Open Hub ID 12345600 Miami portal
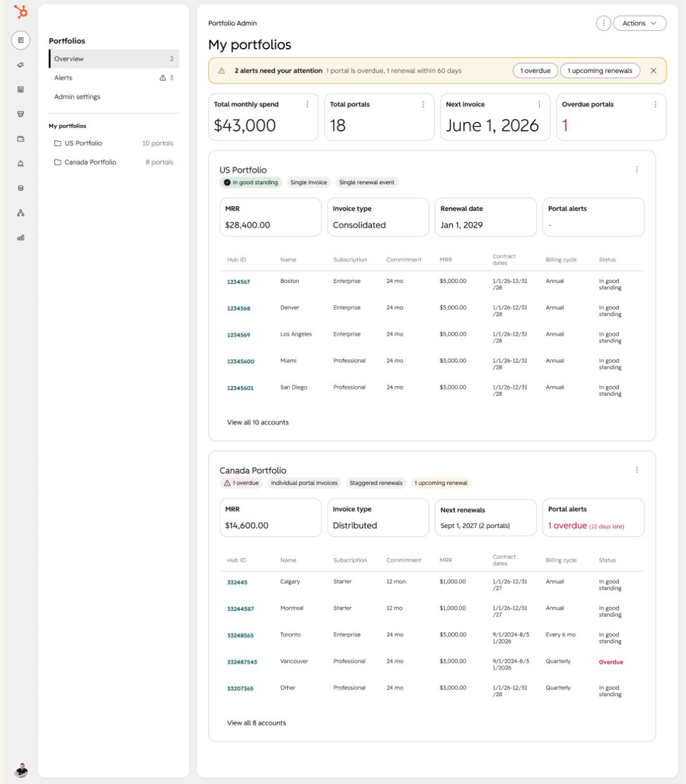Viewport: 686px width, 784px height. click(240, 361)
